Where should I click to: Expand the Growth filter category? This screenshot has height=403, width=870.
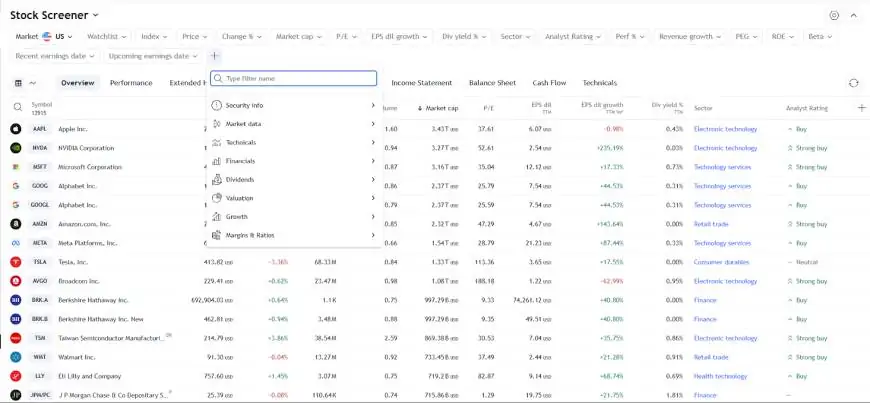point(294,216)
